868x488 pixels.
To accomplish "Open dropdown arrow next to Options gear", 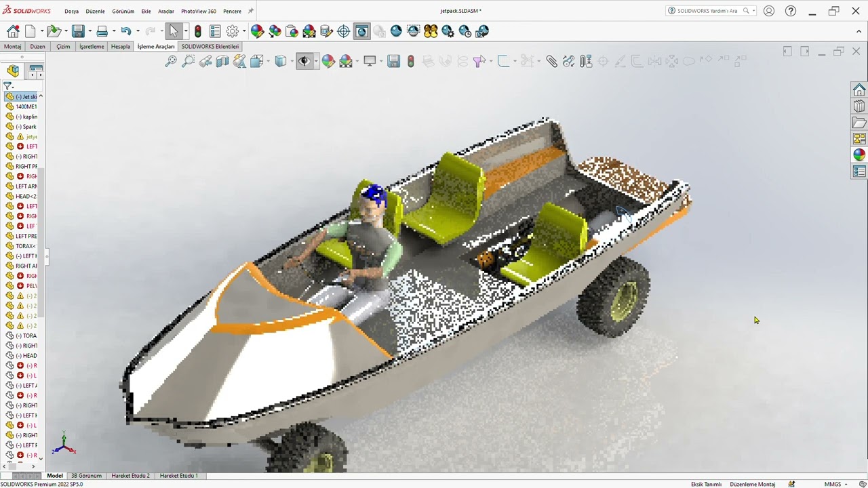I will point(243,31).
